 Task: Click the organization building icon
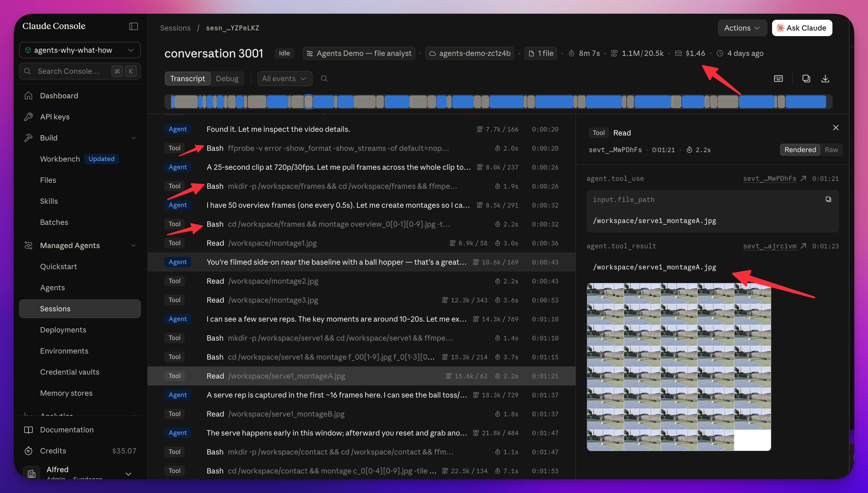click(x=31, y=473)
